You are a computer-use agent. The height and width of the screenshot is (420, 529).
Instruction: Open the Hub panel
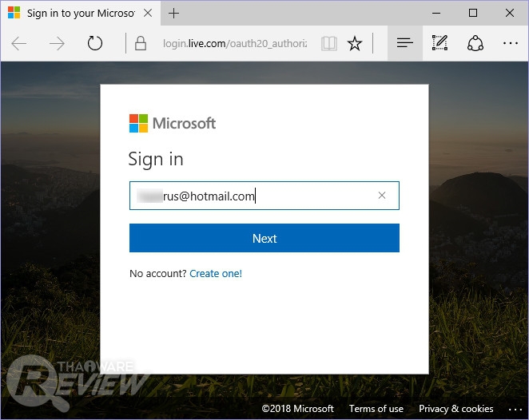[405, 43]
